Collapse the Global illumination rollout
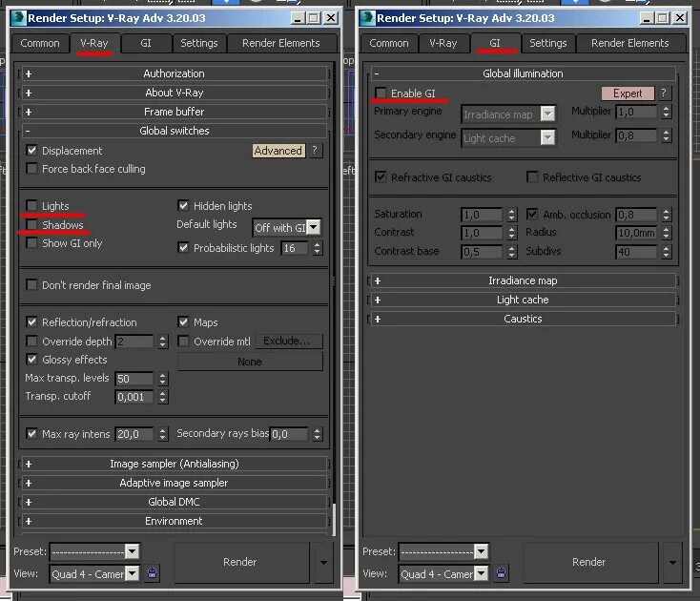700x601 pixels. pyautogui.click(x=523, y=73)
